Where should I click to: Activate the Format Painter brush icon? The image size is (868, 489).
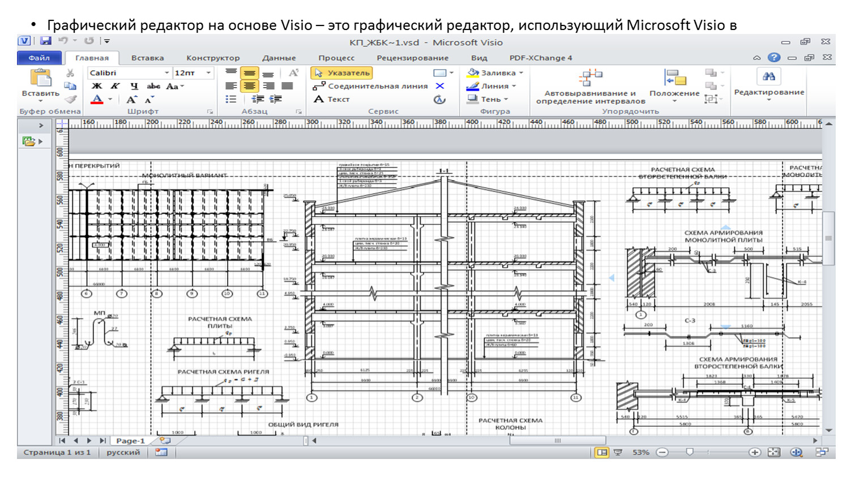pyautogui.click(x=70, y=99)
